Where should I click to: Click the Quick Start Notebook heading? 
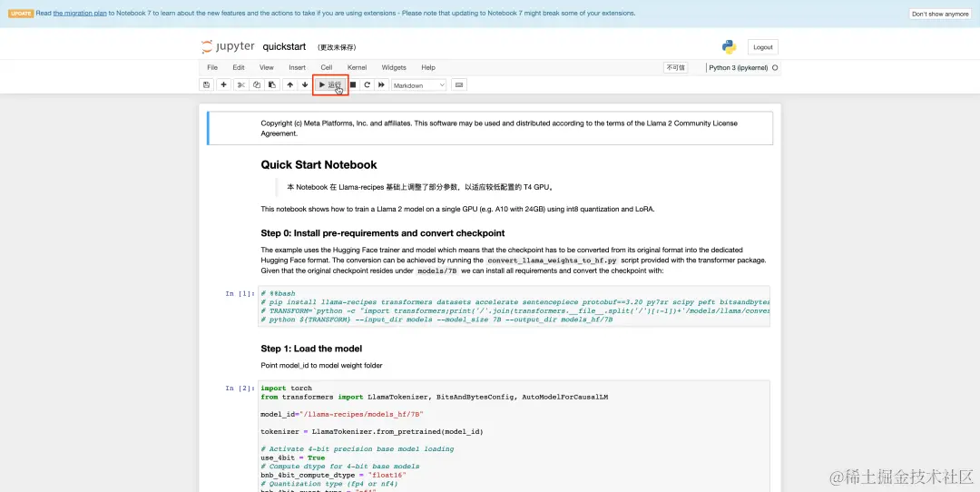click(318, 165)
